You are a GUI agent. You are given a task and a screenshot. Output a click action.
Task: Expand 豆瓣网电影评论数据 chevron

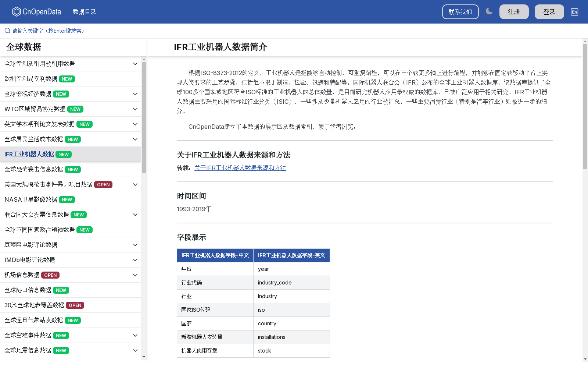point(135,245)
